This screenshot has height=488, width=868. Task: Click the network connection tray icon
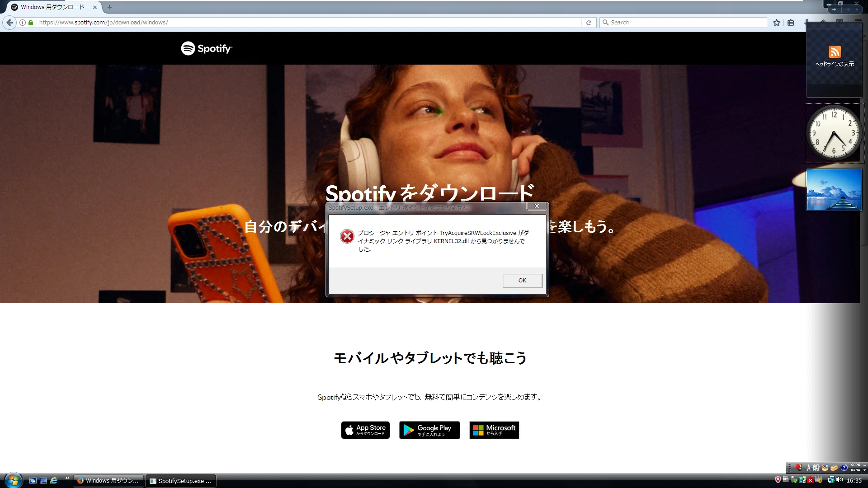tap(831, 479)
